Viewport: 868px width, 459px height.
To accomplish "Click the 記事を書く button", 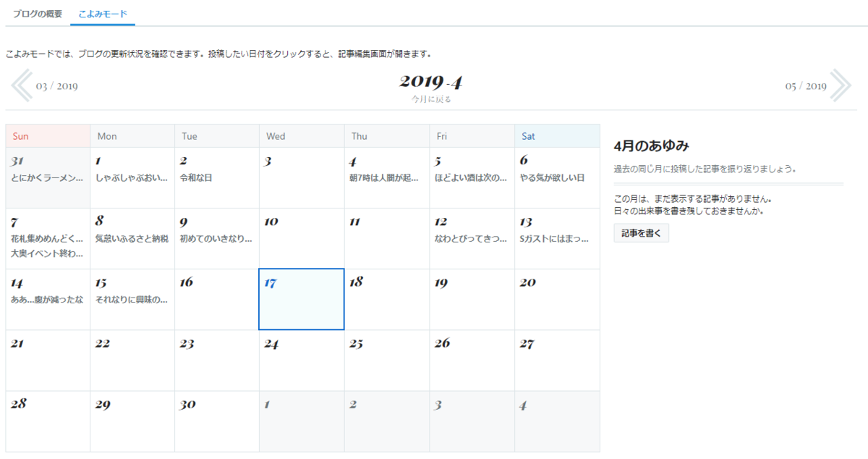I will coord(642,233).
